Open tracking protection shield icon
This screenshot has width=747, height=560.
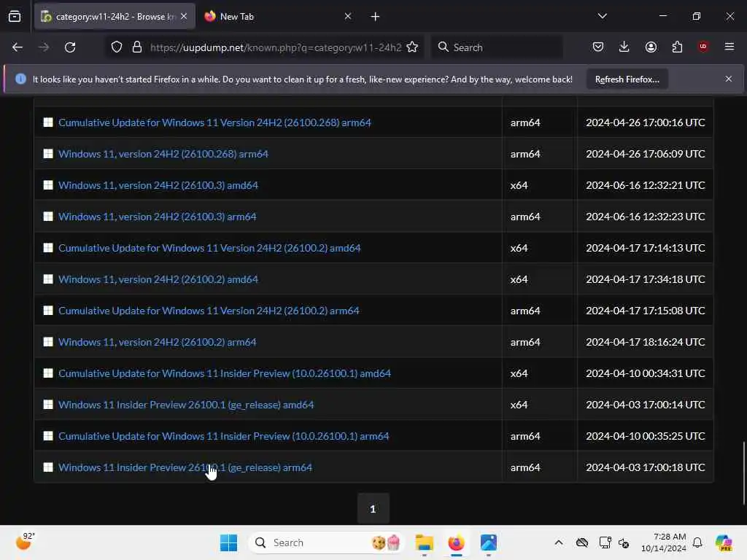click(117, 47)
